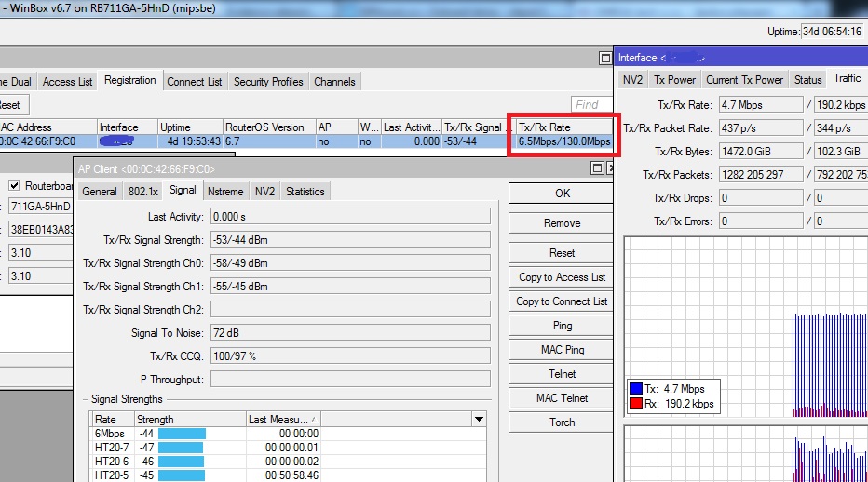Open the Security Profiles tab

click(268, 81)
